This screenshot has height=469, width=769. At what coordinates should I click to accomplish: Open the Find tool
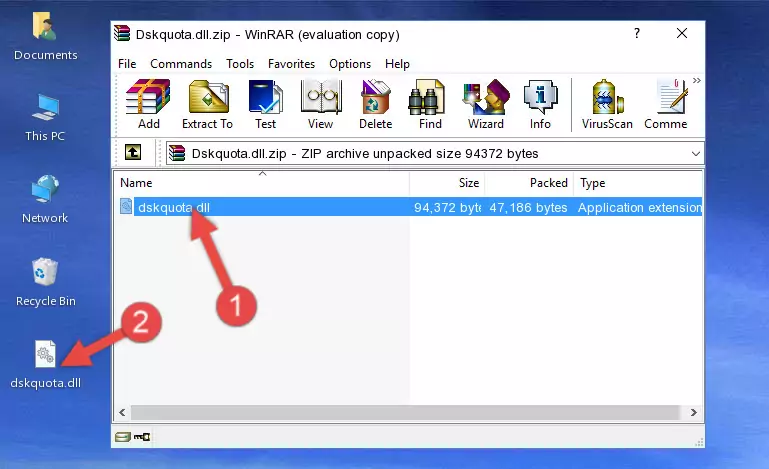pos(430,104)
